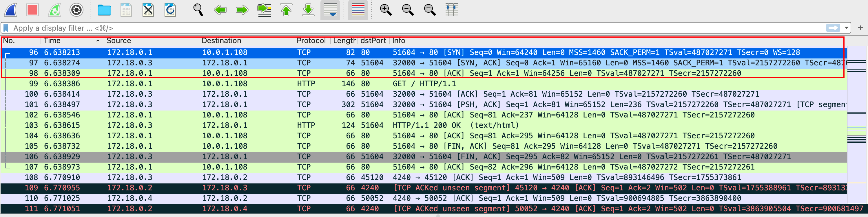This screenshot has height=217, width=868.
Task: Select packet 97 with the SYN, ACK reply
Action: 424,63
